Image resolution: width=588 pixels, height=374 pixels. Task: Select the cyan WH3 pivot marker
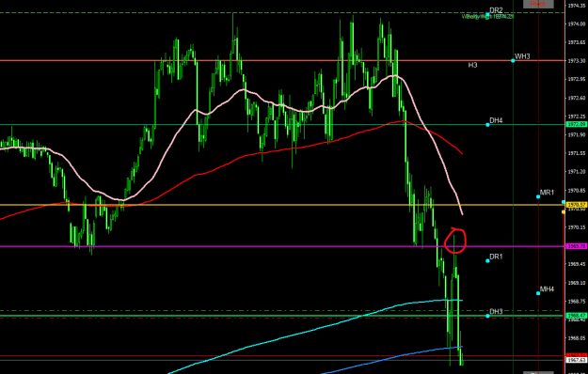(x=513, y=61)
